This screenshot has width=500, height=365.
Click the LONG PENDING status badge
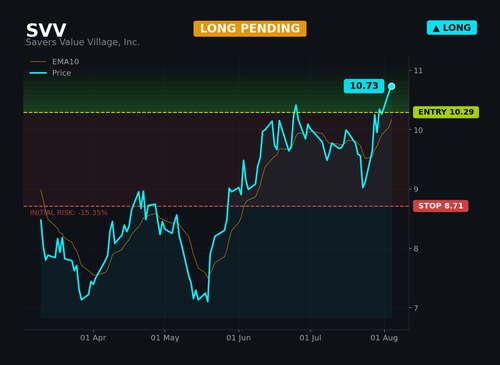(x=250, y=29)
